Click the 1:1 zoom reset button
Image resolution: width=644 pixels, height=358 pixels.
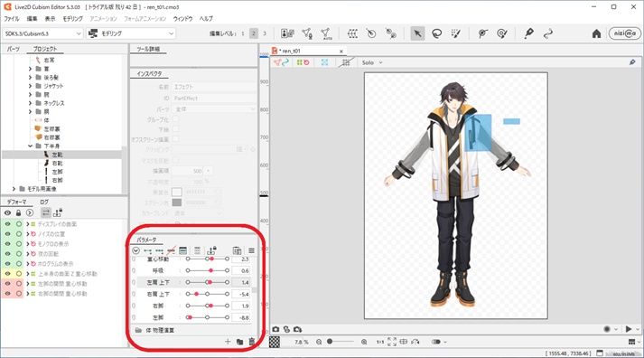tap(380, 342)
